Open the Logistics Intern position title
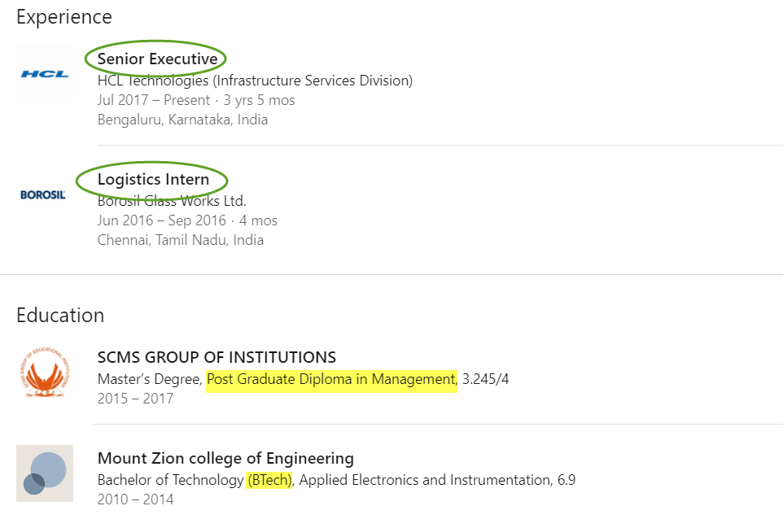783x532 pixels. pos(153,179)
